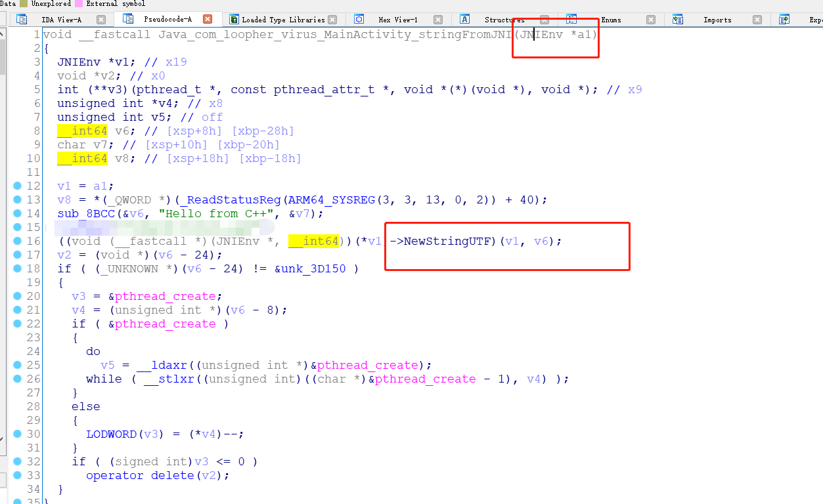Click the Exports tab icon
The image size is (823, 504).
[x=784, y=20]
